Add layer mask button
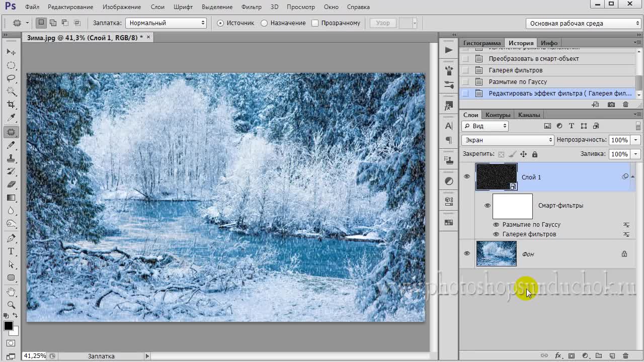 [572, 356]
